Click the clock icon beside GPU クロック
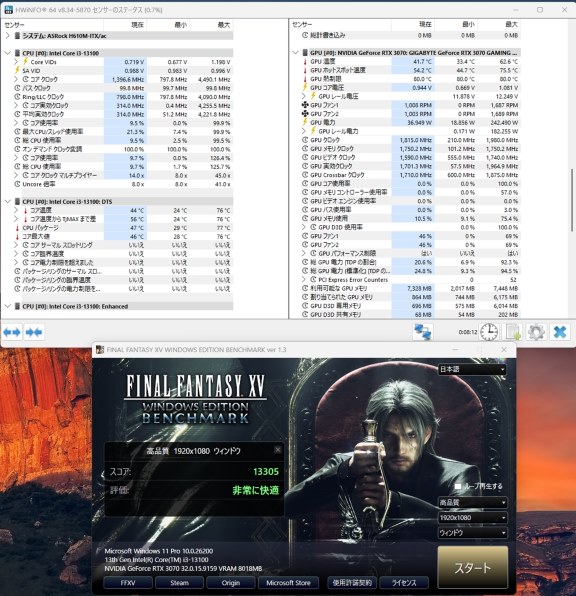576x596 pixels. [x=305, y=140]
